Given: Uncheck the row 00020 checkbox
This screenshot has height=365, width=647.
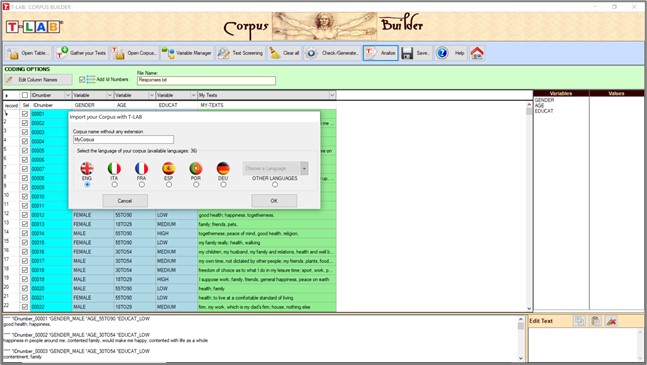Looking at the screenshot, I should (25, 288).
